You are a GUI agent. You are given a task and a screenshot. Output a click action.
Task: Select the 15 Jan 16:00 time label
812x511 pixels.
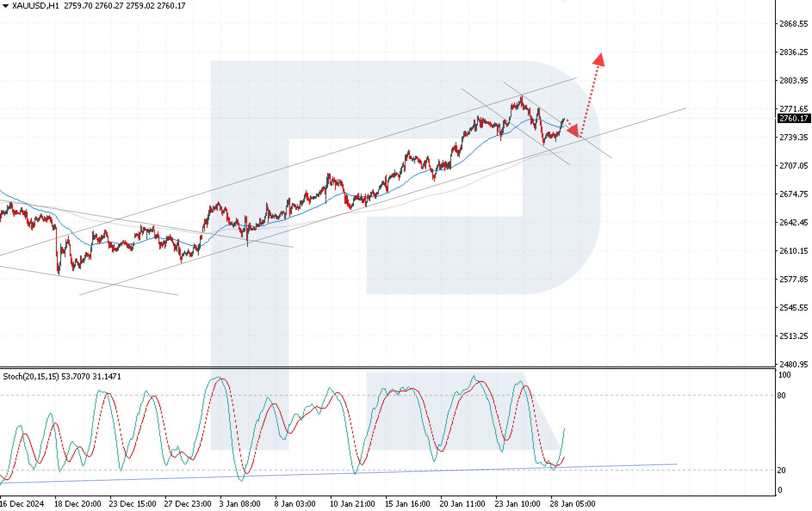(x=407, y=504)
